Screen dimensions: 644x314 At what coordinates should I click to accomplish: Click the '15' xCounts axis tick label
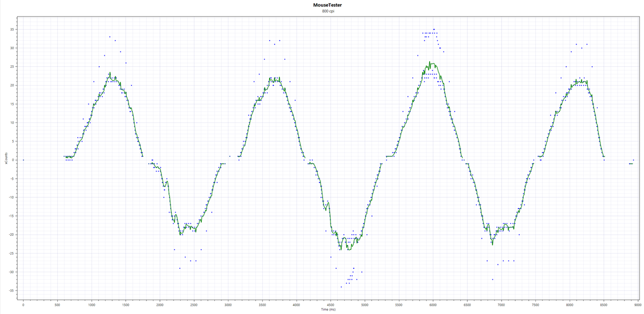pos(11,104)
